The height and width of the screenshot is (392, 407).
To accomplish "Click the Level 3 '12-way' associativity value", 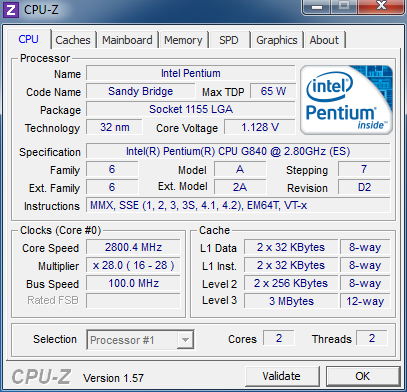I will coord(365,301).
